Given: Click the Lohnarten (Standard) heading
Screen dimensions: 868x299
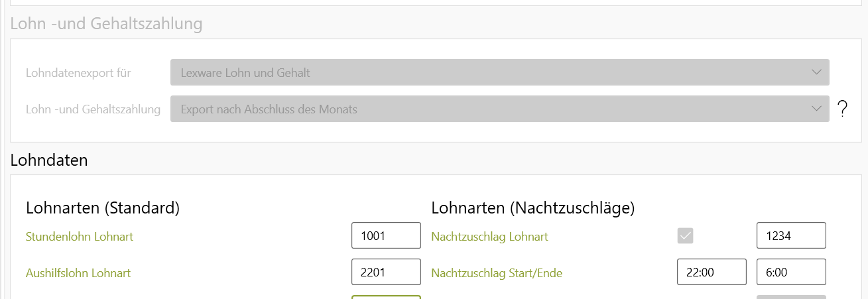Looking at the screenshot, I should tap(103, 208).
